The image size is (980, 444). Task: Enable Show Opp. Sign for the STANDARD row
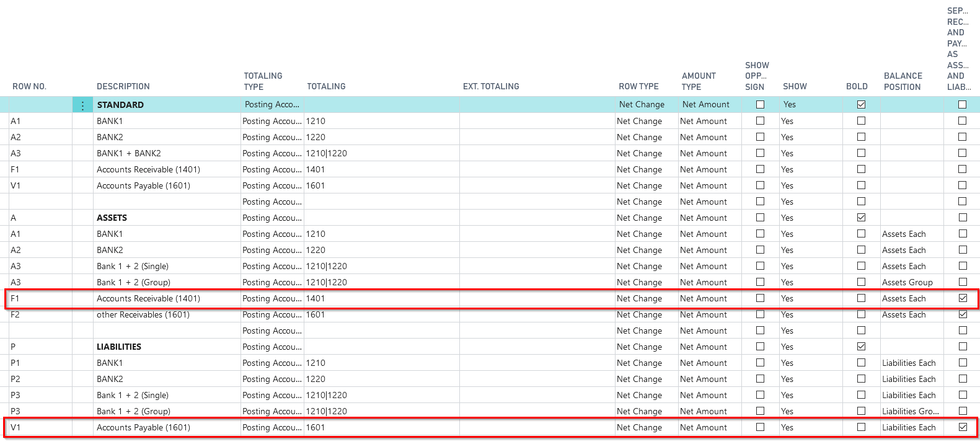pyautogui.click(x=760, y=105)
